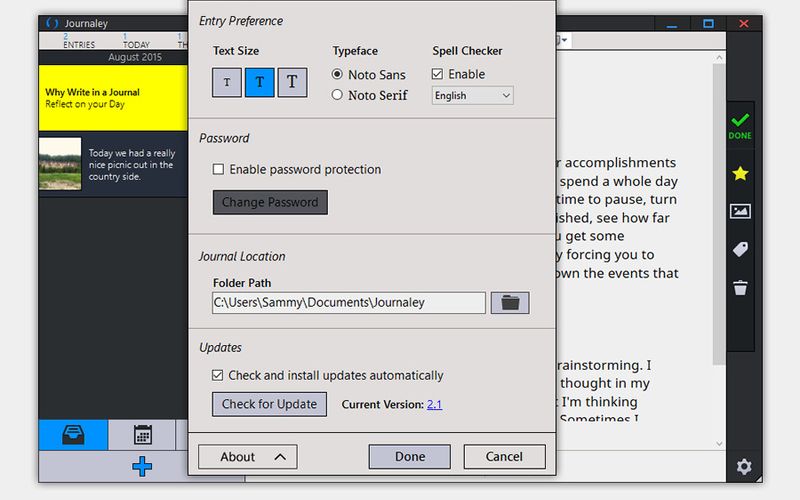Image resolution: width=800 pixels, height=500 pixels.
Task: Mark entry as favorite with star icon
Action: (740, 174)
